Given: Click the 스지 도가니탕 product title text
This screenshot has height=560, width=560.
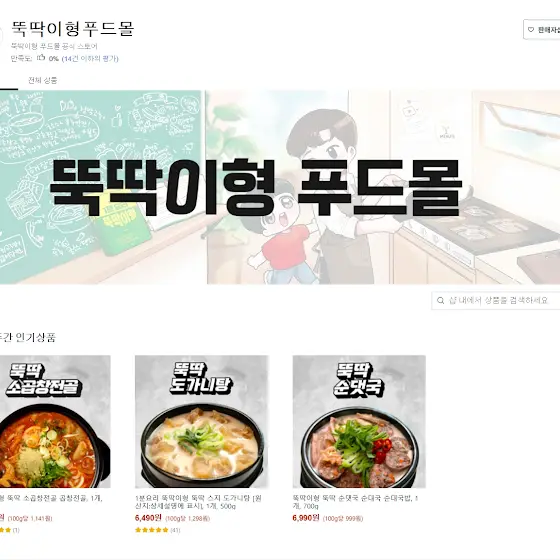Looking at the screenshot, I should pos(198,502).
